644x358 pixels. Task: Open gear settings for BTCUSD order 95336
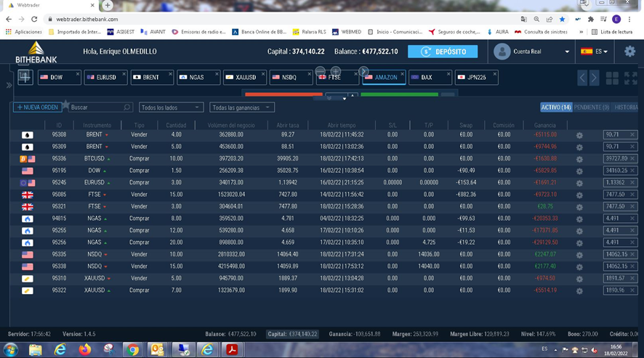[579, 159]
